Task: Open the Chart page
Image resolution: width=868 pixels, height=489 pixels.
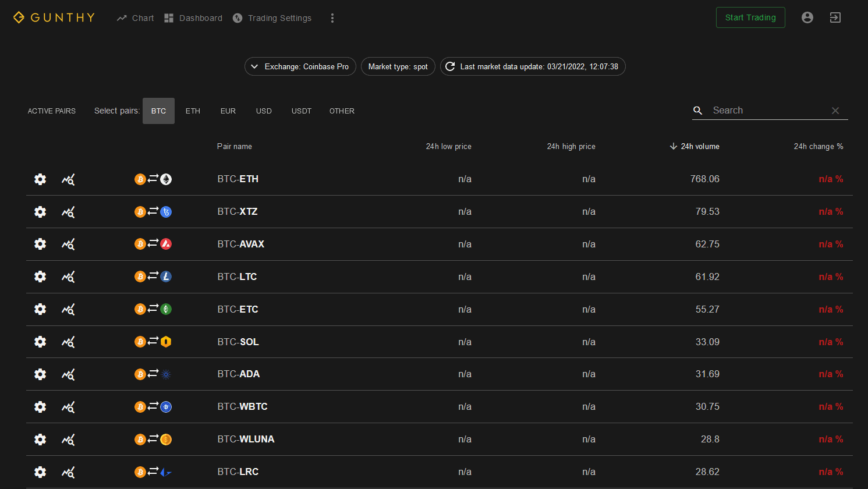Action: pos(135,18)
